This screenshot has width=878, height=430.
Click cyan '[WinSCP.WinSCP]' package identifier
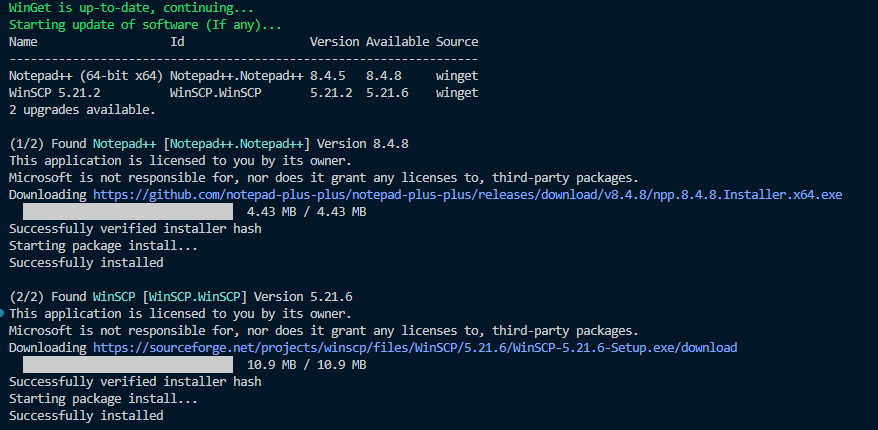(194, 297)
